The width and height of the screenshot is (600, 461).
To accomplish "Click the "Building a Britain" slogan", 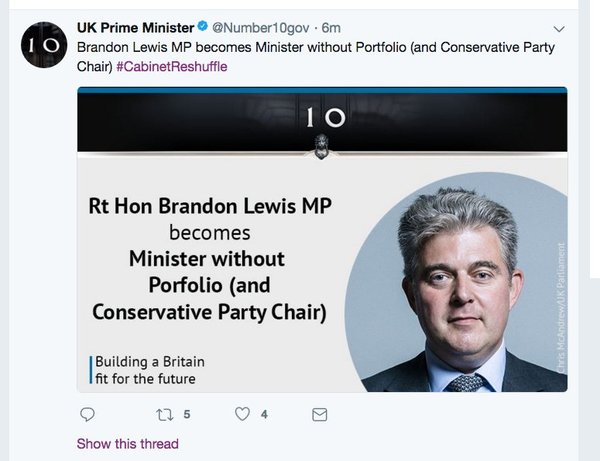I will pos(150,361).
